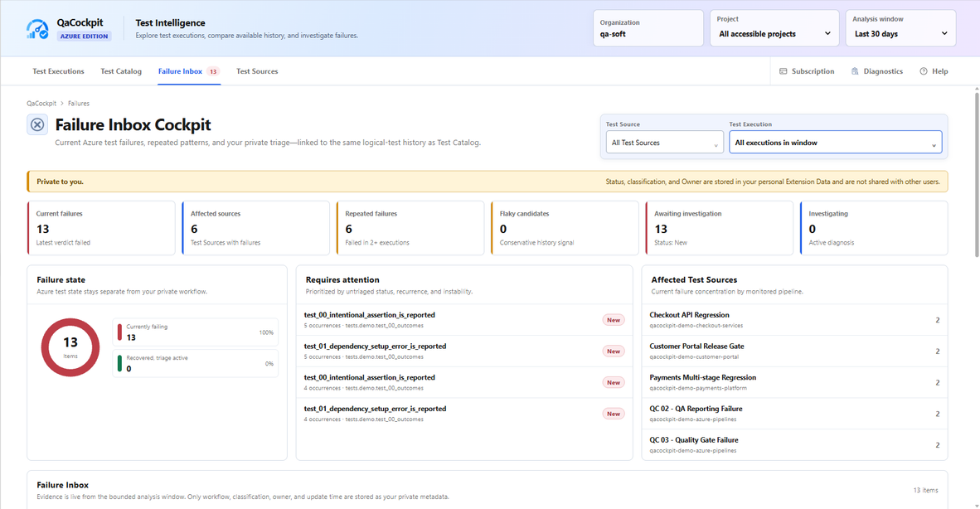Screen dimensions: 980x509
Task: Click the Investigating card
Action: (x=874, y=228)
